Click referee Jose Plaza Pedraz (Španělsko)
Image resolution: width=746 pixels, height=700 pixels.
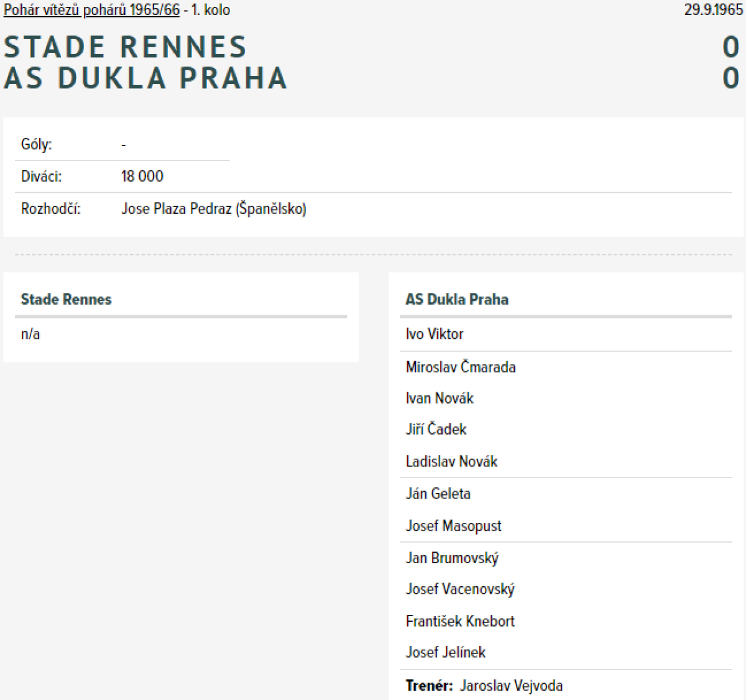click(x=214, y=209)
